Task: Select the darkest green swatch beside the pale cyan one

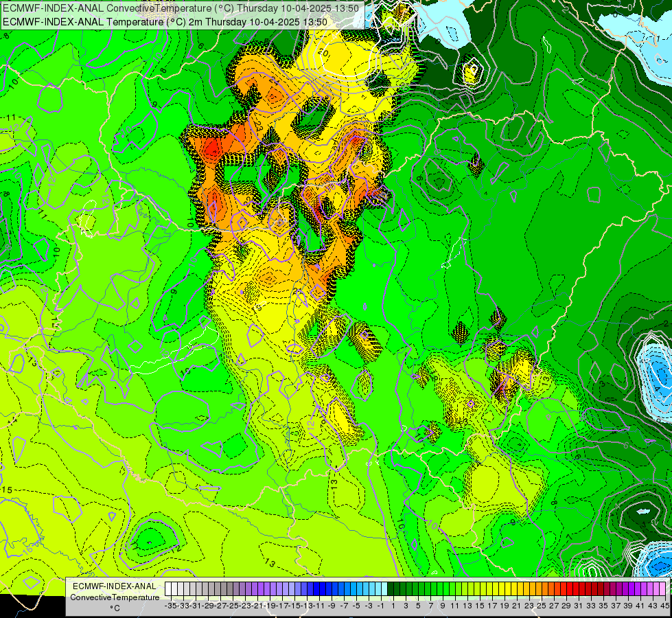Action: point(391,589)
